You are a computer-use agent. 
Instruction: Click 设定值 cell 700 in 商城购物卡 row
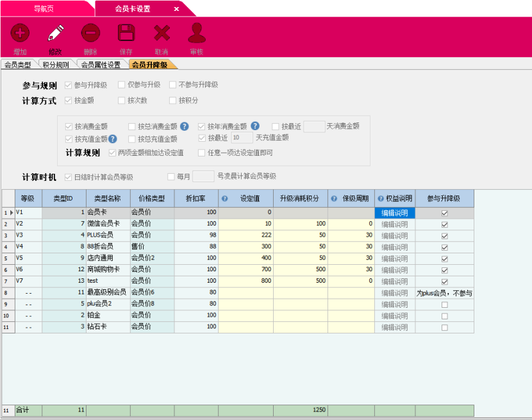coord(245,269)
